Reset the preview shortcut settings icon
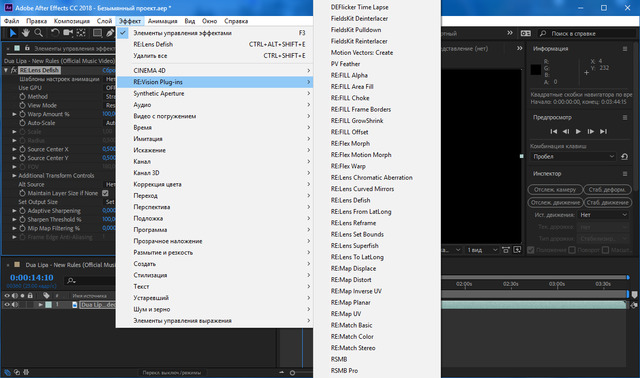Viewport: 640px width, 378px height. (624, 156)
